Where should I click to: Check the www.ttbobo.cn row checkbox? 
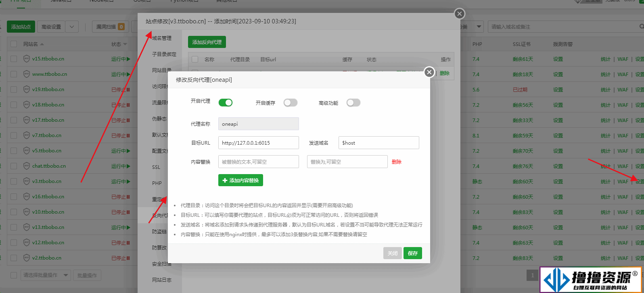click(x=14, y=74)
